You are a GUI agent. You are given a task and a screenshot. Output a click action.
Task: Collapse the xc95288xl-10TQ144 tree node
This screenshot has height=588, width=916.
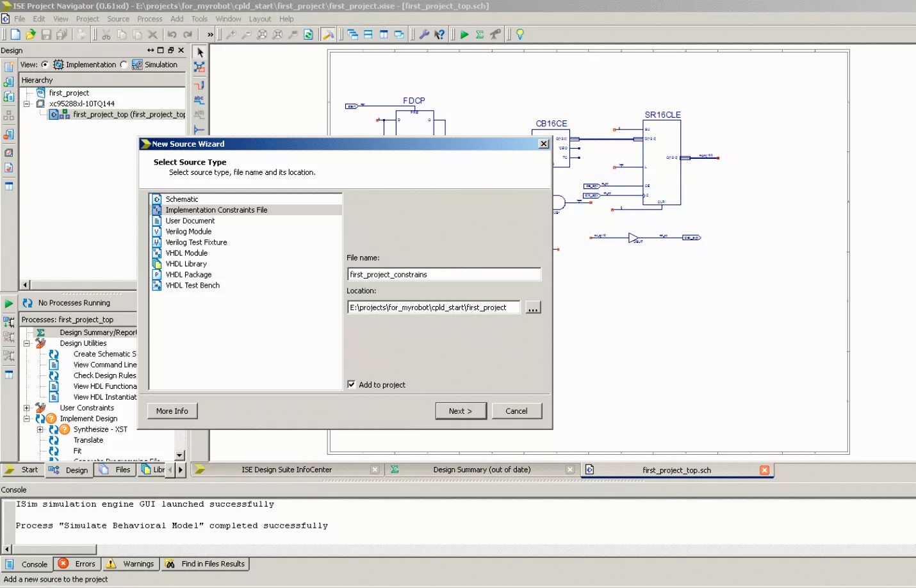coord(27,104)
